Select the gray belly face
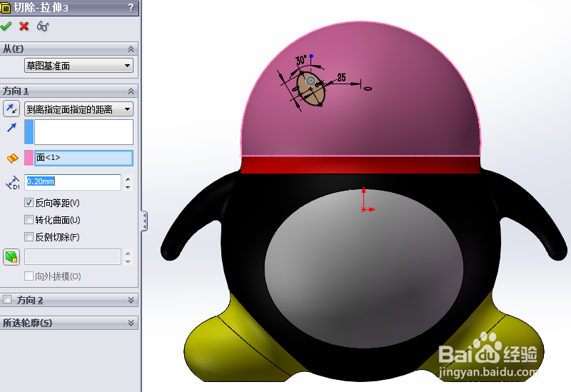This screenshot has width=571, height=392. [364, 269]
